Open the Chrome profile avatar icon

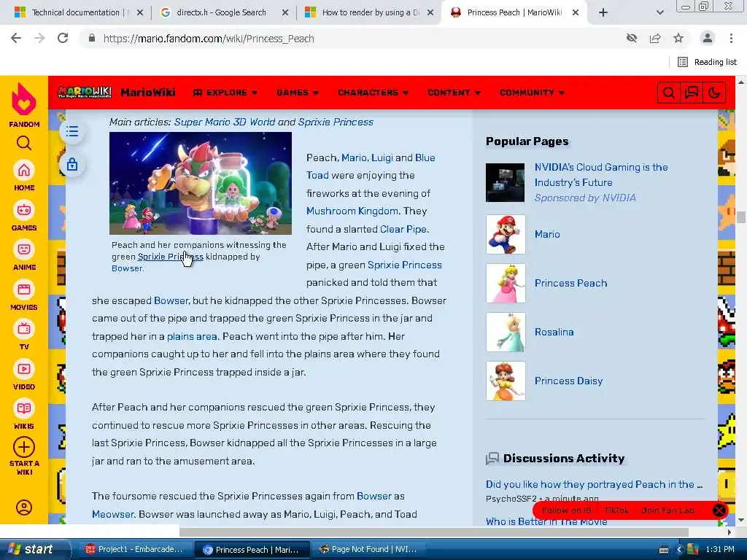pyautogui.click(x=708, y=38)
